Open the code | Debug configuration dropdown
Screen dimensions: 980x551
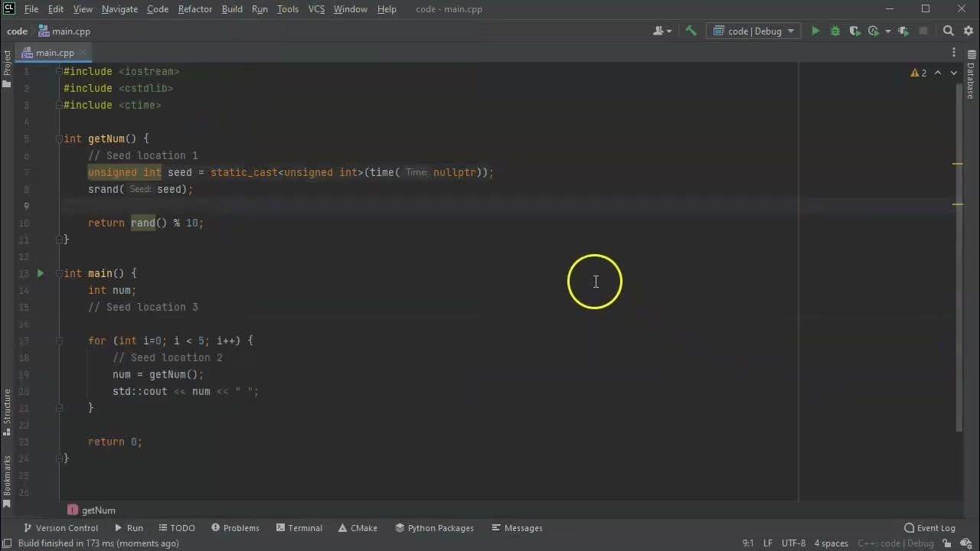pos(755,31)
